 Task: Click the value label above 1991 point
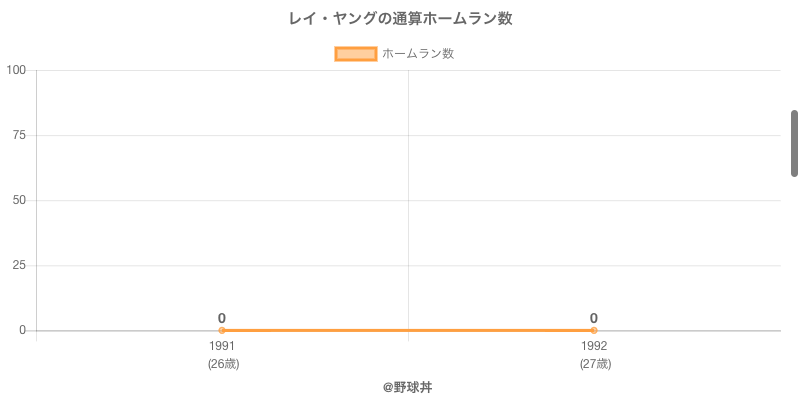point(222,318)
